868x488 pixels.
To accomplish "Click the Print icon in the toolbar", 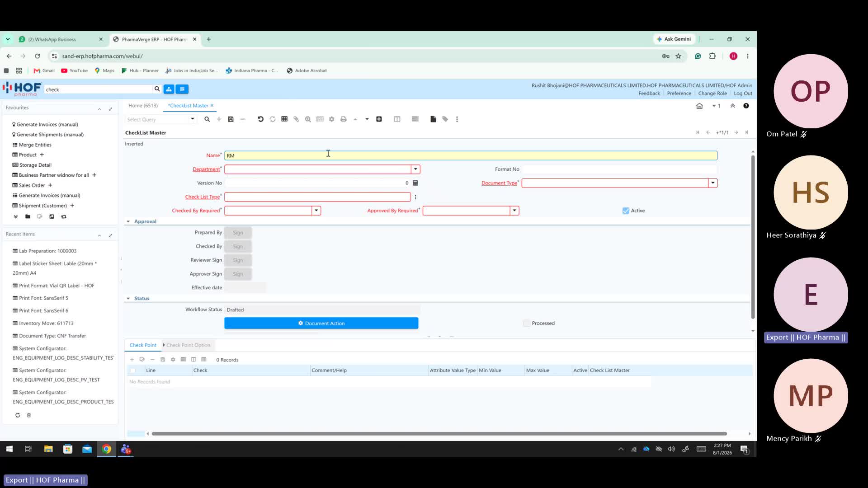I will point(344,119).
